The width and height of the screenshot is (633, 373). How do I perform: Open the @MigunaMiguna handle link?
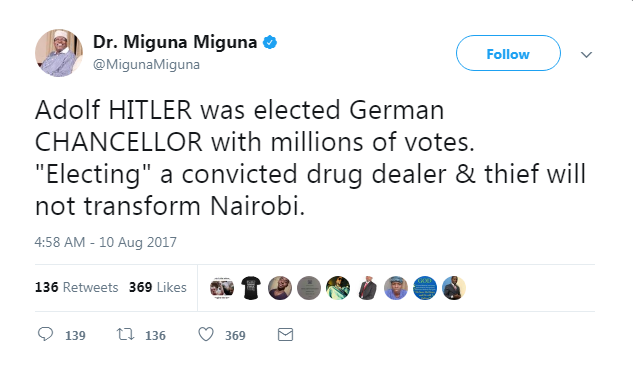[146, 65]
